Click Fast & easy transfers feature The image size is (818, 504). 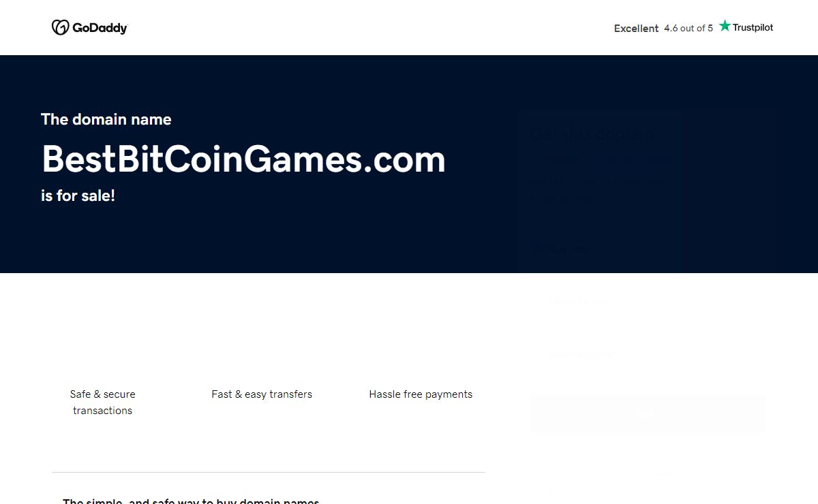(262, 394)
